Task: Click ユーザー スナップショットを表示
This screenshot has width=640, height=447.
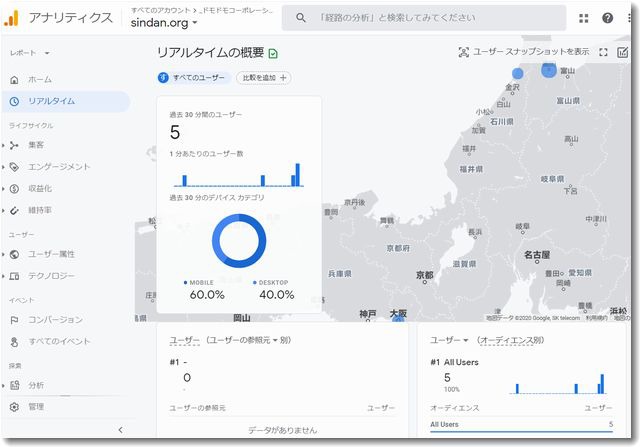Action: (x=531, y=51)
